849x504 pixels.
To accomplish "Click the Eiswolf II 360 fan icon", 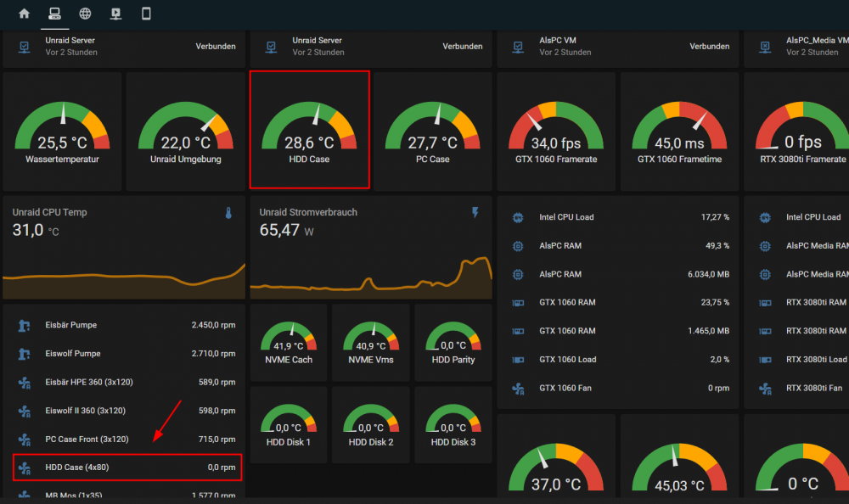I will pos(24,411).
